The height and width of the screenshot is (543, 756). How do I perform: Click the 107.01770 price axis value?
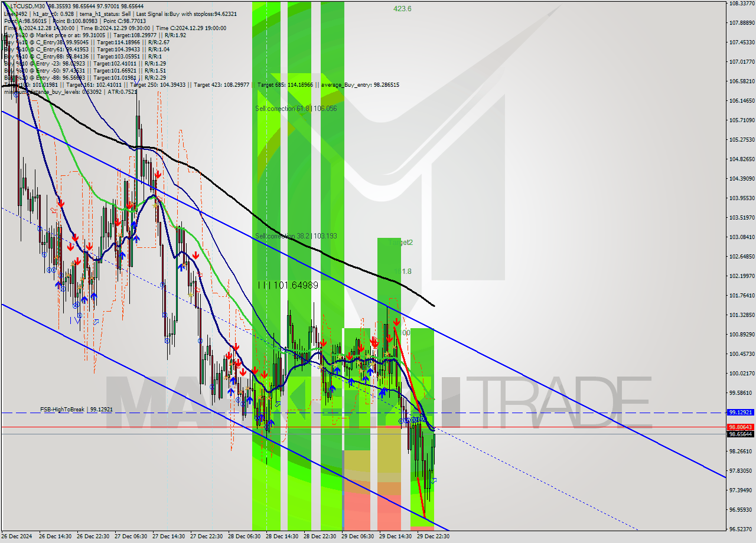[742, 61]
